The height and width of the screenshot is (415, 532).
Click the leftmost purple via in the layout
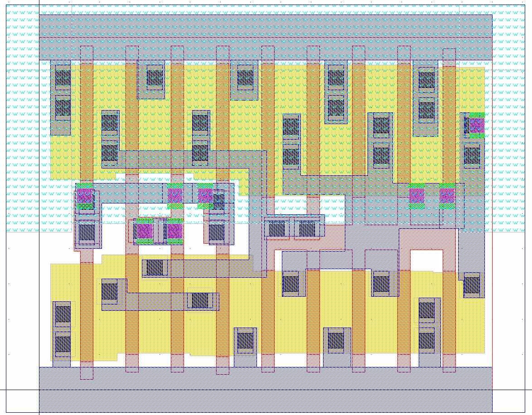pyautogui.click(x=85, y=196)
